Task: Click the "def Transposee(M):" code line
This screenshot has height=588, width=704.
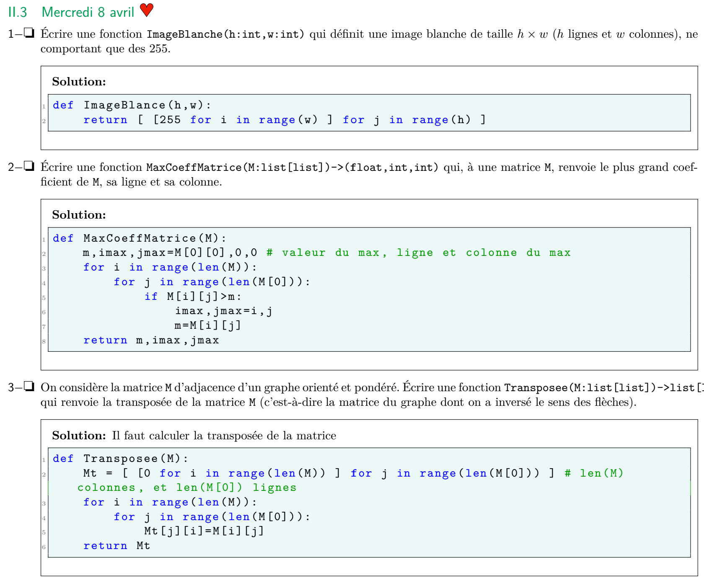Action: [120, 459]
